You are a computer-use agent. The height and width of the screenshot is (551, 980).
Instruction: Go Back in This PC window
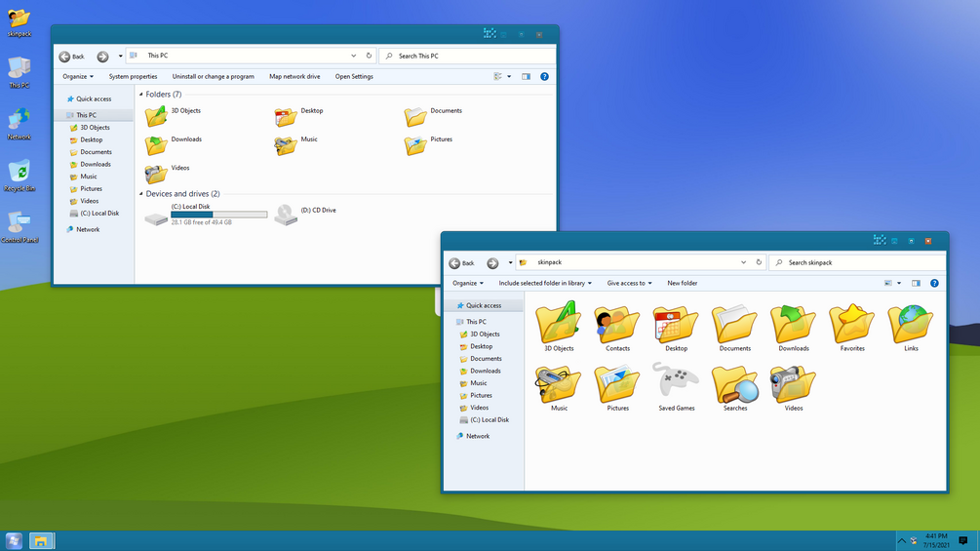coord(71,57)
